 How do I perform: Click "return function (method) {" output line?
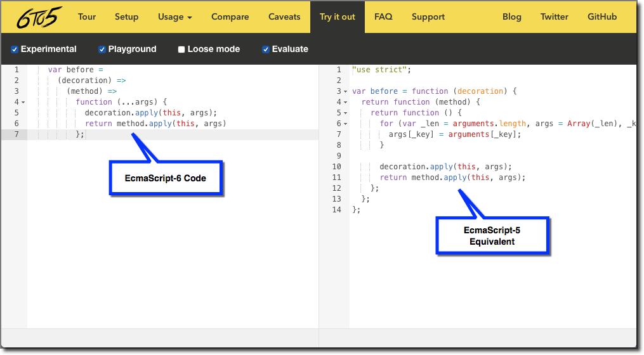click(421, 102)
